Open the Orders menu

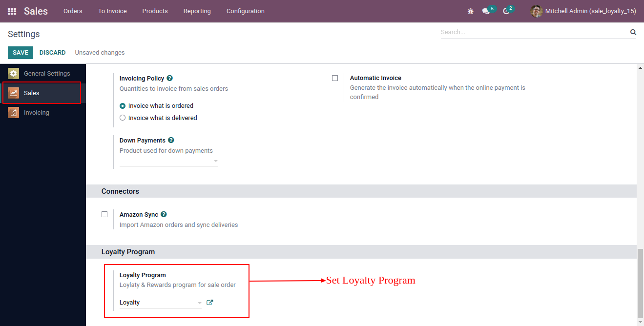coord(73,11)
